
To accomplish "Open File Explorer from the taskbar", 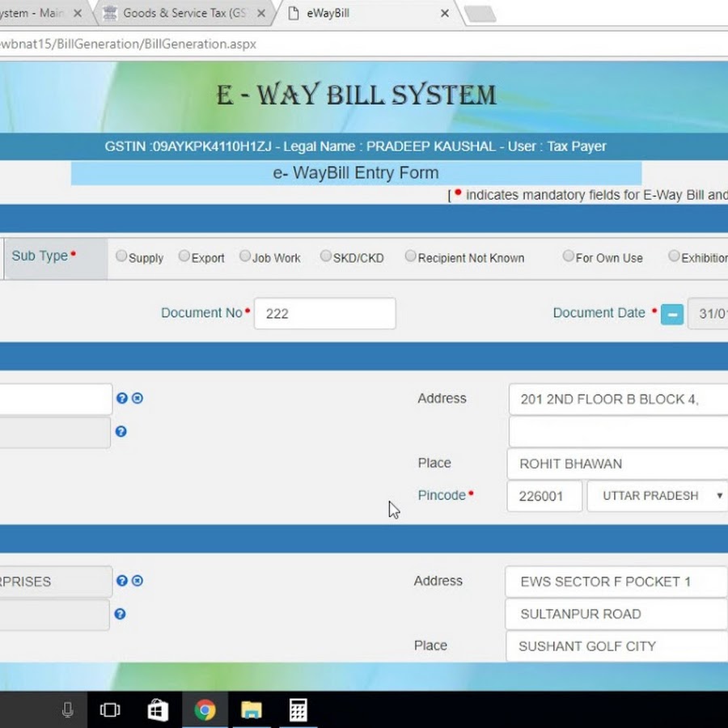I will 252,710.
